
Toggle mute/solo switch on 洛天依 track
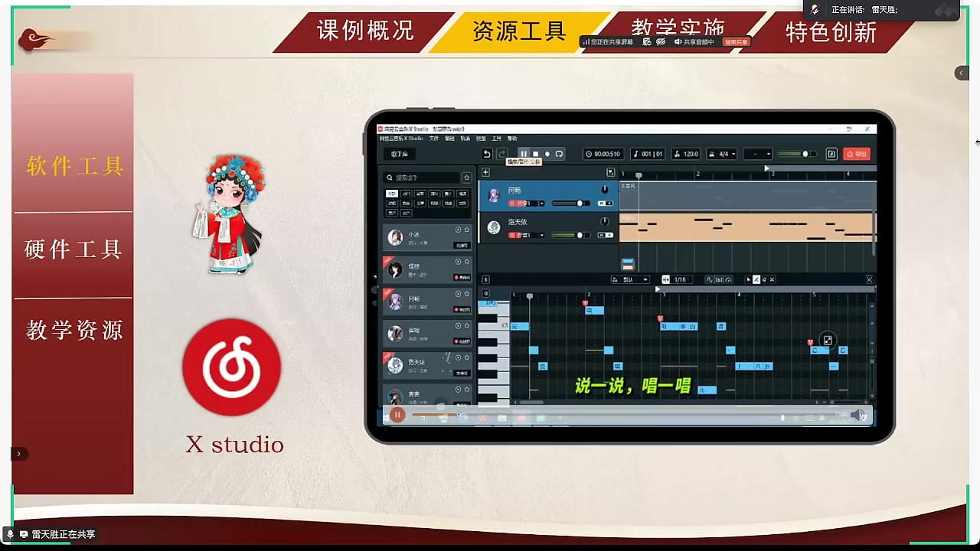click(x=606, y=235)
